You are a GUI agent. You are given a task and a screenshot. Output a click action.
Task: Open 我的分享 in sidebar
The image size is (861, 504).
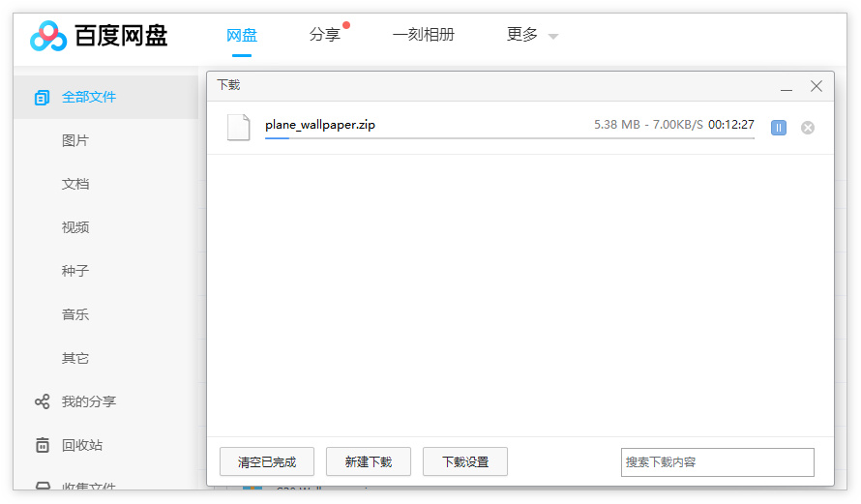(x=88, y=401)
